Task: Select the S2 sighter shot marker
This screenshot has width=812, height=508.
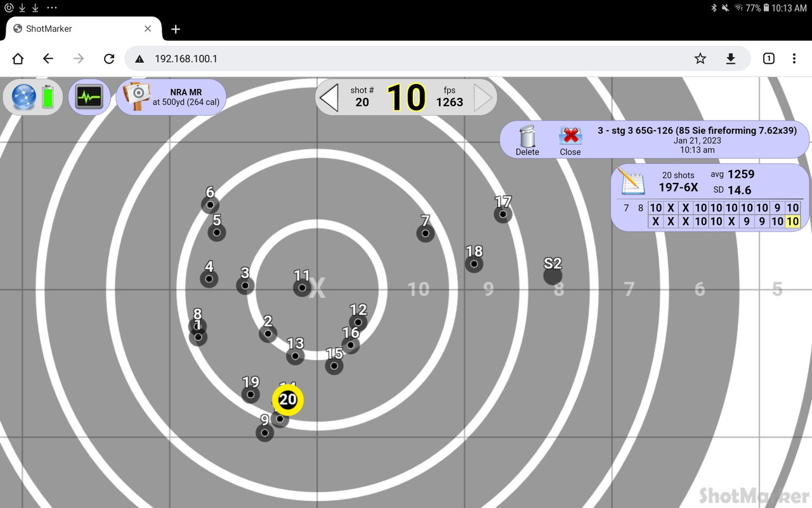Action: (x=553, y=274)
